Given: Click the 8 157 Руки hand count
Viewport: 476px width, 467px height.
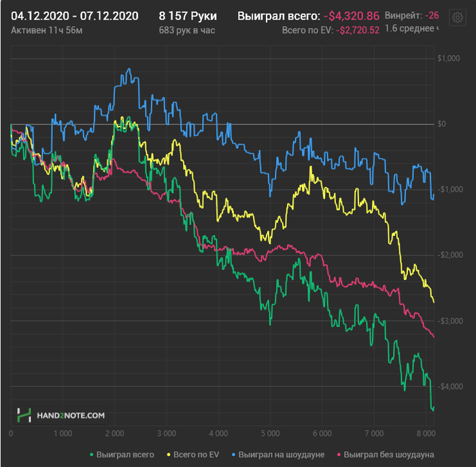Looking at the screenshot, I should (188, 16).
